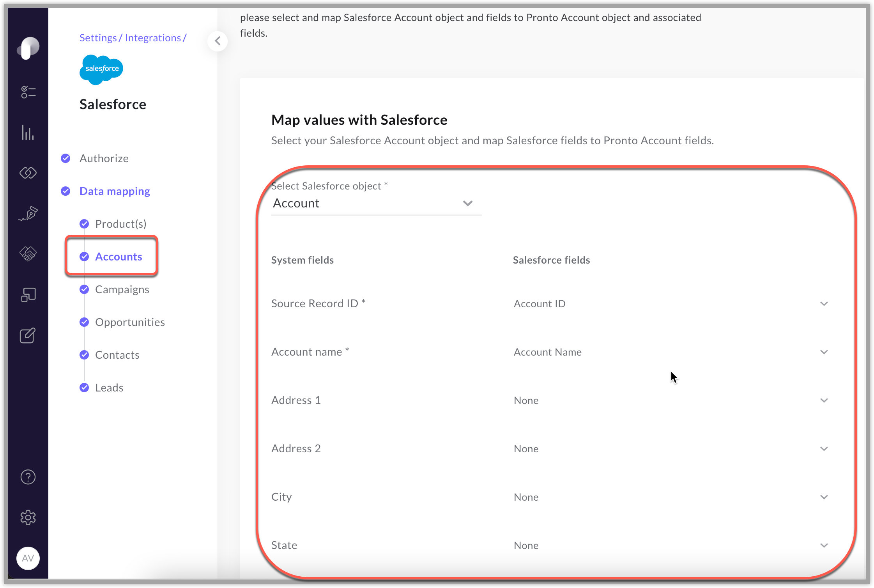Open the signature pen icon in sidebar
874x588 pixels.
[x=28, y=214]
